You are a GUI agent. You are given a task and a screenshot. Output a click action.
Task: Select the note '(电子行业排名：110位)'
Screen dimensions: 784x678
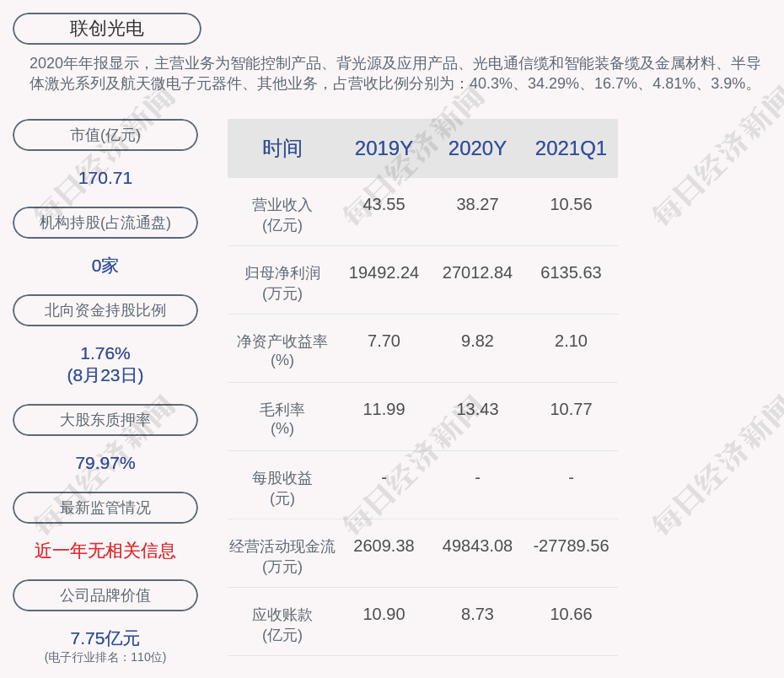(105, 657)
